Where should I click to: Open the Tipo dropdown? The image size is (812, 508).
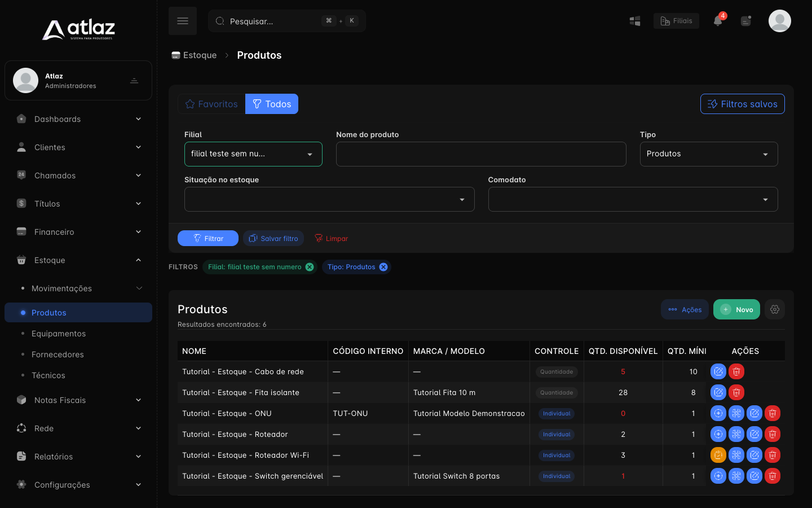pyautogui.click(x=709, y=154)
